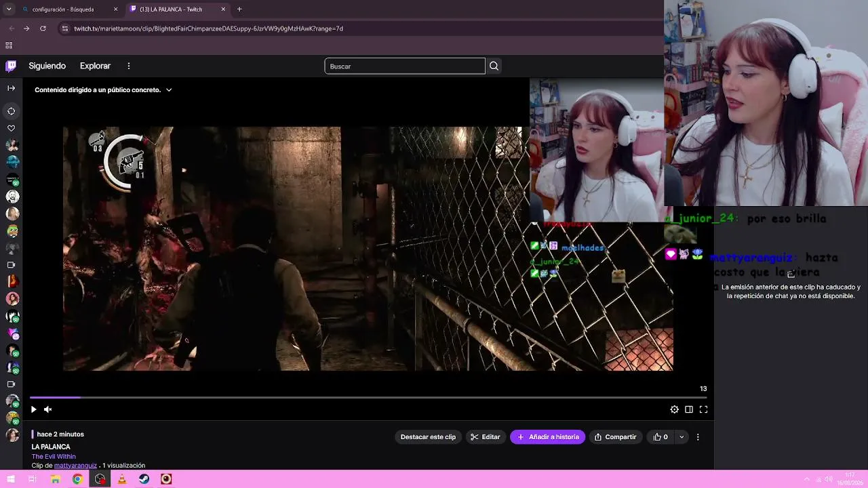Click the 1 visualización view count
The width and height of the screenshot is (868, 488).
(124, 466)
